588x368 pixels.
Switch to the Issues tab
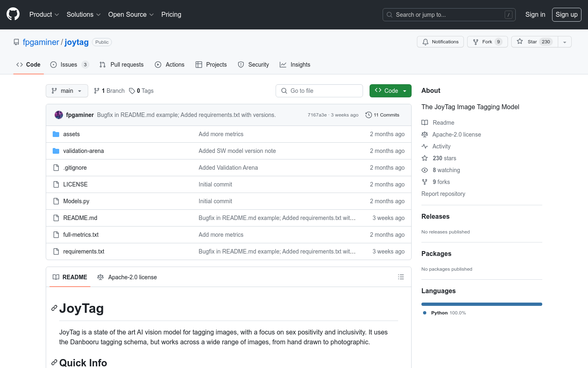point(69,65)
